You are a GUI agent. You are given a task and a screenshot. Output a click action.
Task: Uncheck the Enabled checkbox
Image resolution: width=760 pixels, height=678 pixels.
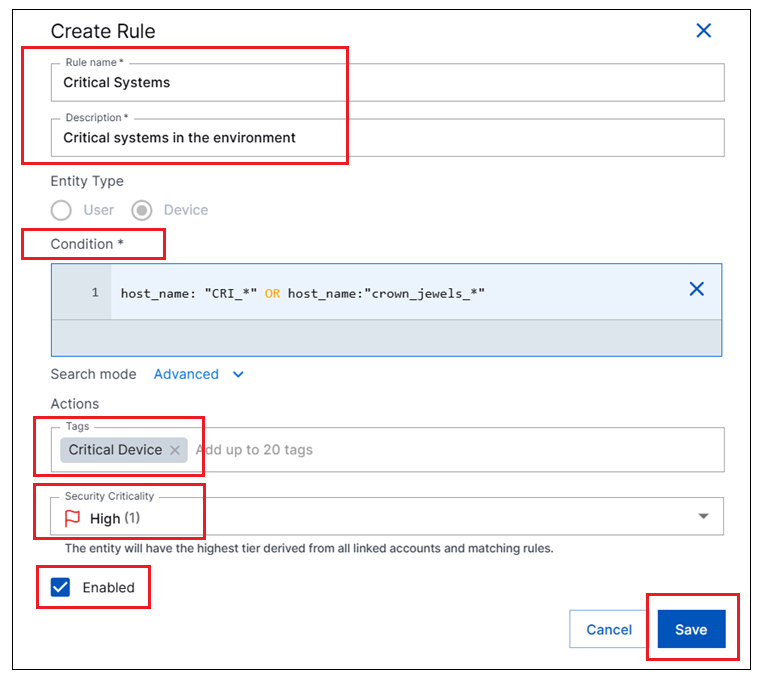click(61, 587)
